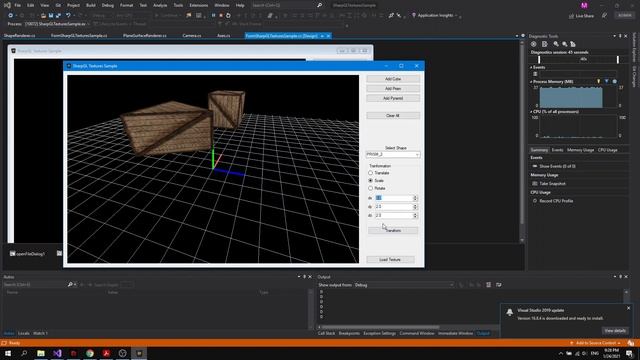640x360 pixels.
Task: Click Load Texture button
Action: click(390, 260)
